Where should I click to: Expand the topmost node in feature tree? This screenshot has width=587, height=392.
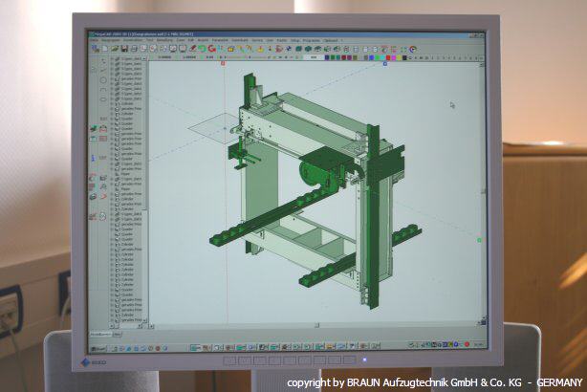point(114,58)
